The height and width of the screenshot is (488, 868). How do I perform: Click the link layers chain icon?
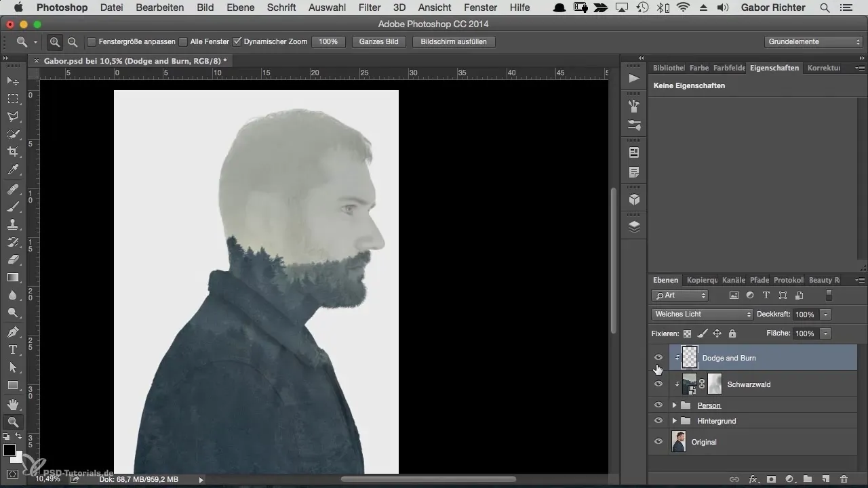(734, 479)
